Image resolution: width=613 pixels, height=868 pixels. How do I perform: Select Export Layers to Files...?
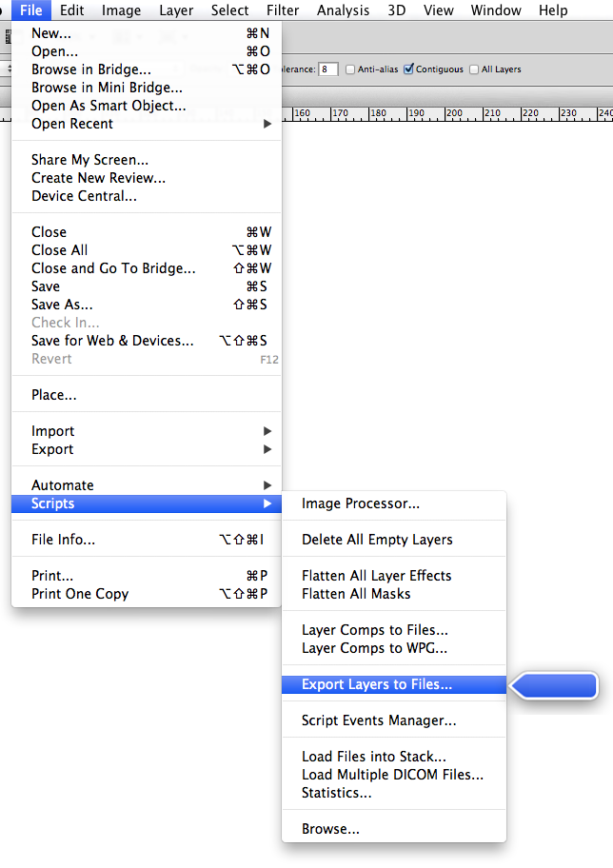point(394,684)
